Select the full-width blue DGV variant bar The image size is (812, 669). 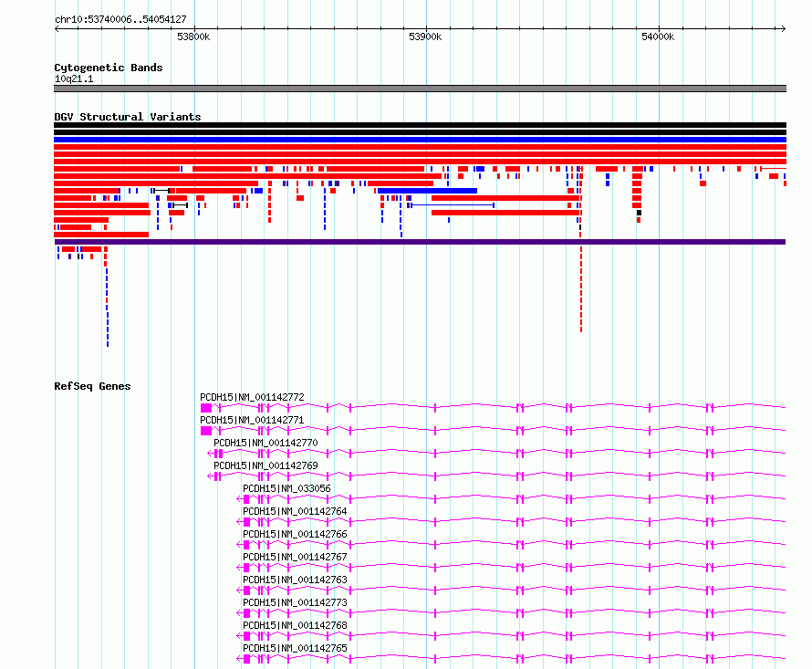pos(420,140)
